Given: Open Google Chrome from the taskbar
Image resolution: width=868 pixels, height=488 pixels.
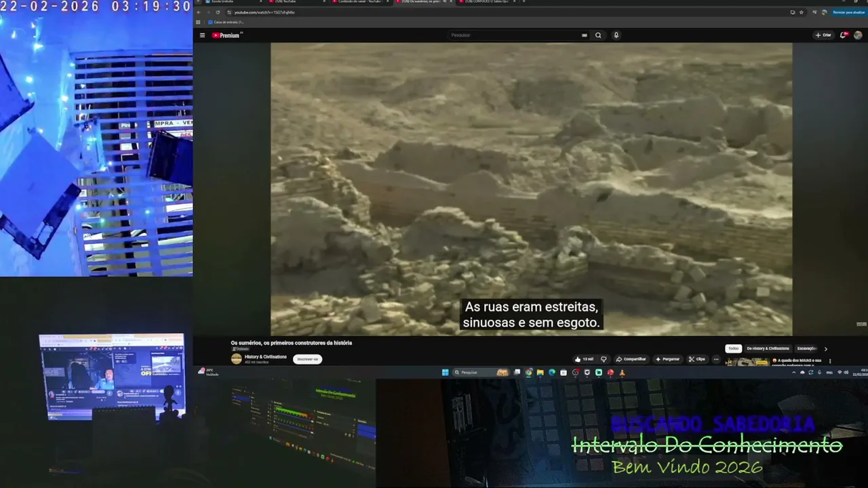Looking at the screenshot, I should tap(529, 372).
